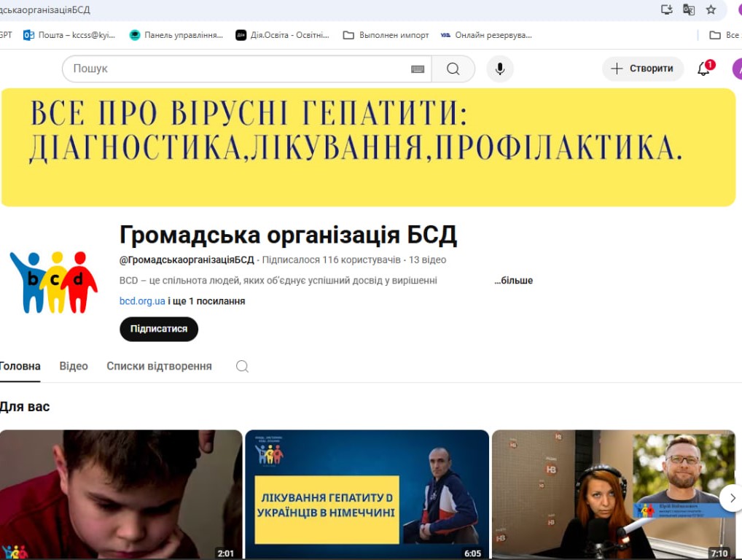Click the browser address bar URL
The image size is (742, 560).
click(45, 9)
